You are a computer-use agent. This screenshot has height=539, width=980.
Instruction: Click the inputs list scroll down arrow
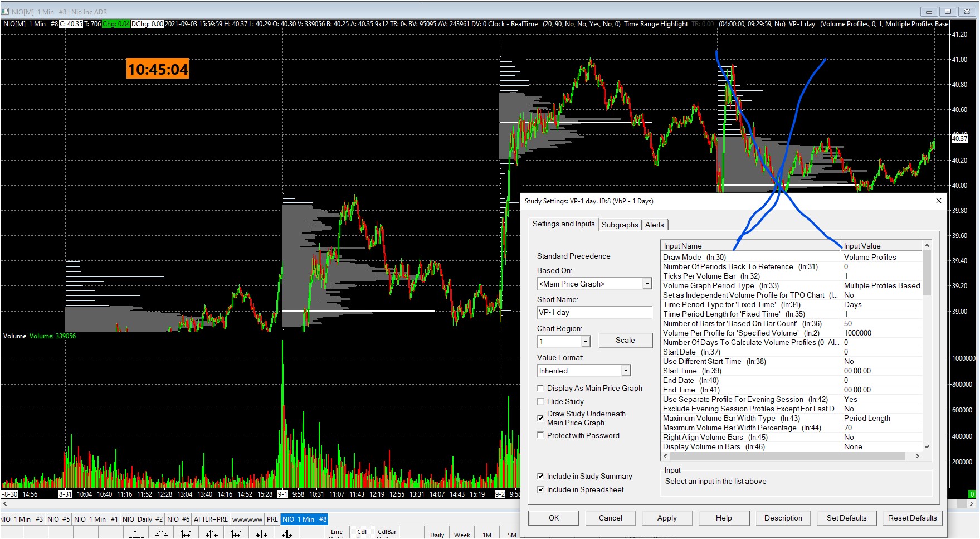point(927,446)
